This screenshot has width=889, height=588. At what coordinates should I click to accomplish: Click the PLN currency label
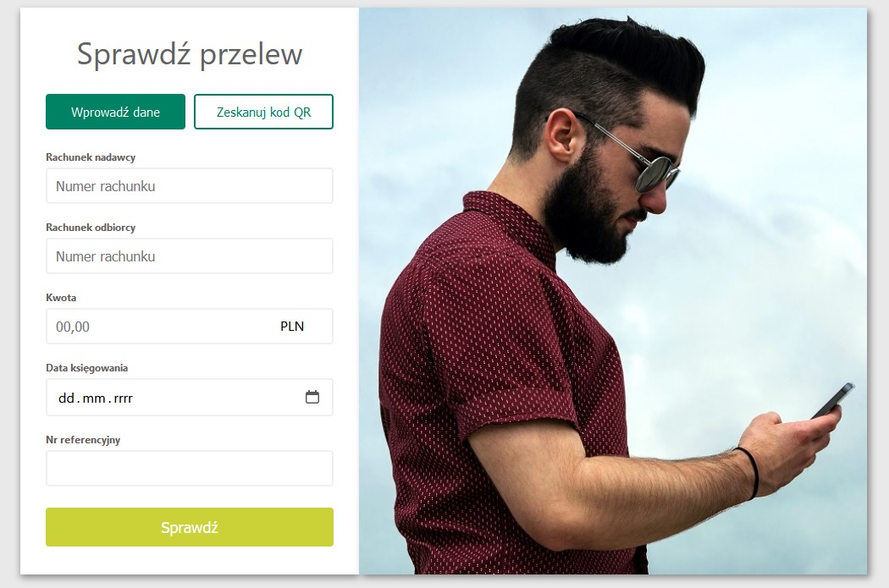[292, 327]
